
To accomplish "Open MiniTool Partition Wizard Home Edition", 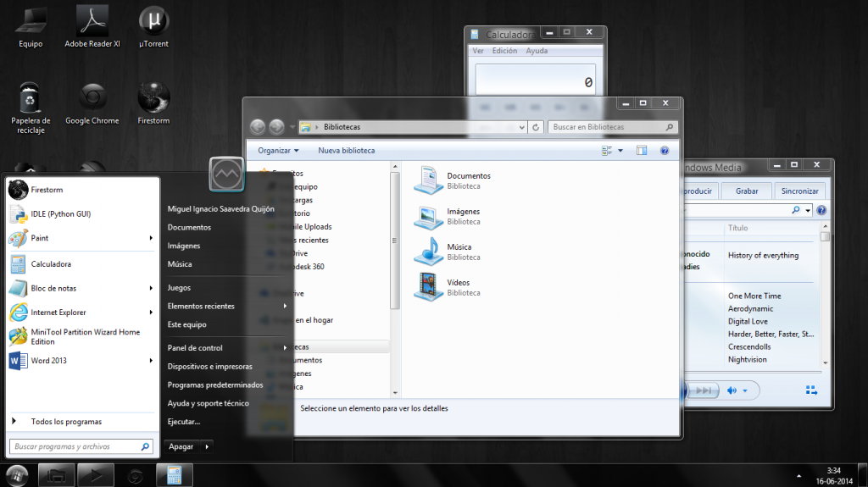I will (x=82, y=336).
